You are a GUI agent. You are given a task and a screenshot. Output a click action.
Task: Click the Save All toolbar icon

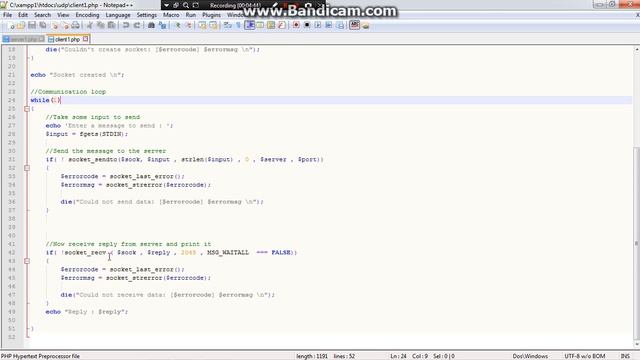point(42,25)
